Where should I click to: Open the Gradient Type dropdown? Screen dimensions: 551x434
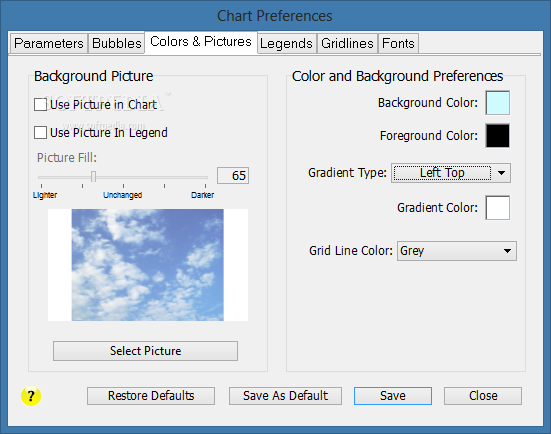pos(451,173)
